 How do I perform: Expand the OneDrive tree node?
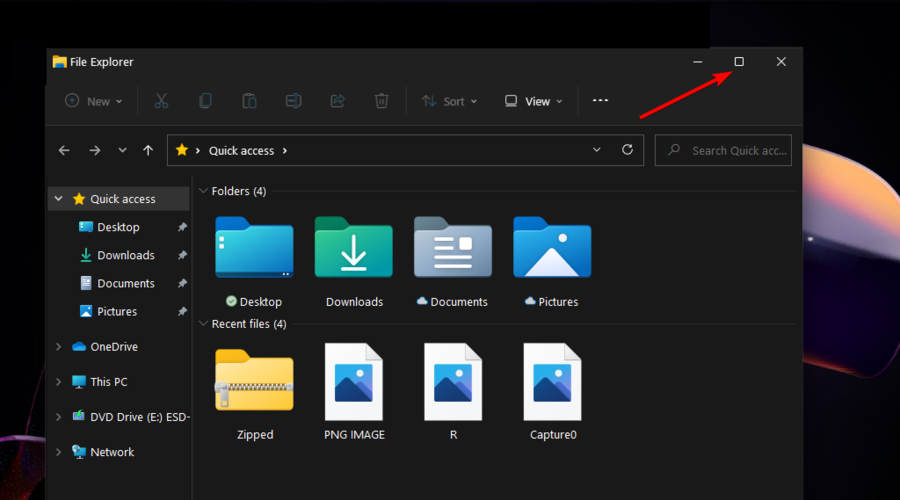pos(59,347)
